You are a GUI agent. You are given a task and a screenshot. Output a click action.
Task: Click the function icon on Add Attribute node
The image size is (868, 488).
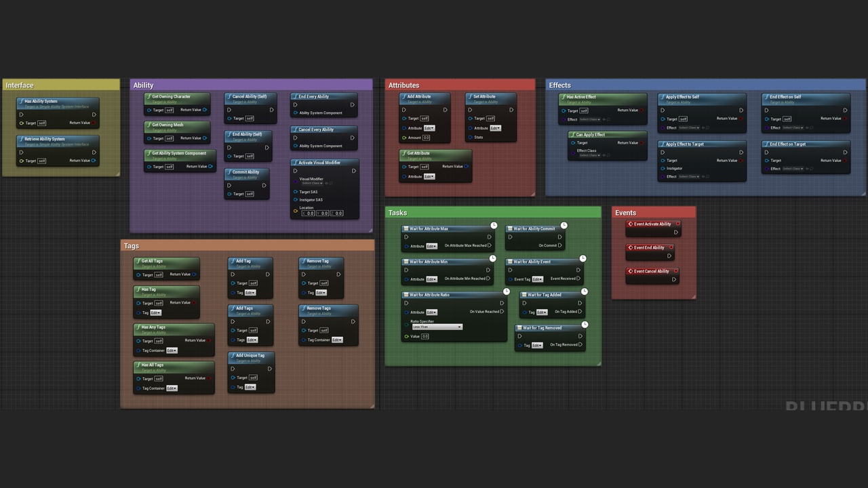tap(406, 96)
